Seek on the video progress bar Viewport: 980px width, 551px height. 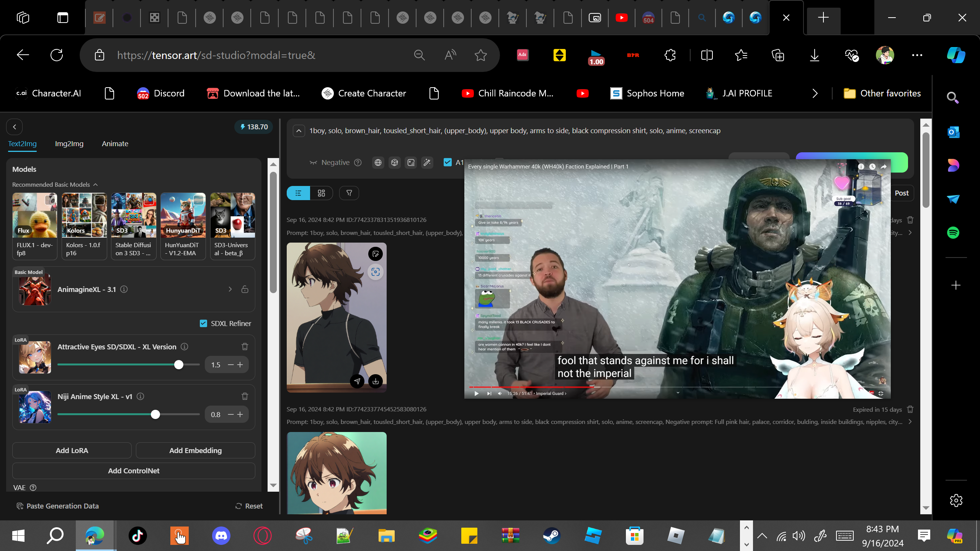point(677,387)
